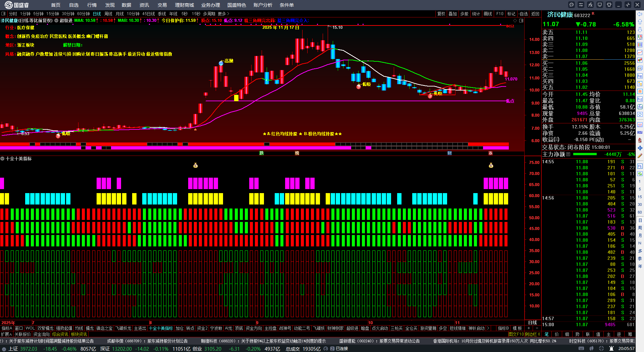Viewport: 644px width, 352px height.
Task: Toggle the 多股 multi-stock view
Action: coord(464,14)
